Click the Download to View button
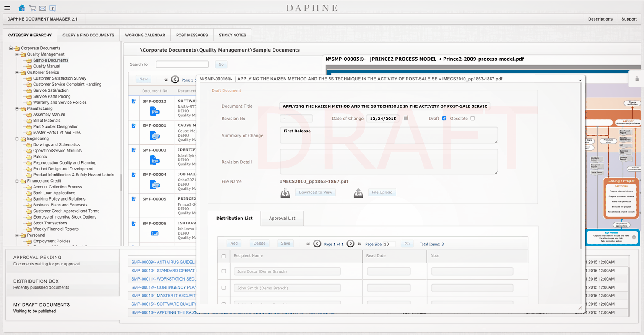Image resolution: width=644 pixels, height=335 pixels. click(x=316, y=193)
